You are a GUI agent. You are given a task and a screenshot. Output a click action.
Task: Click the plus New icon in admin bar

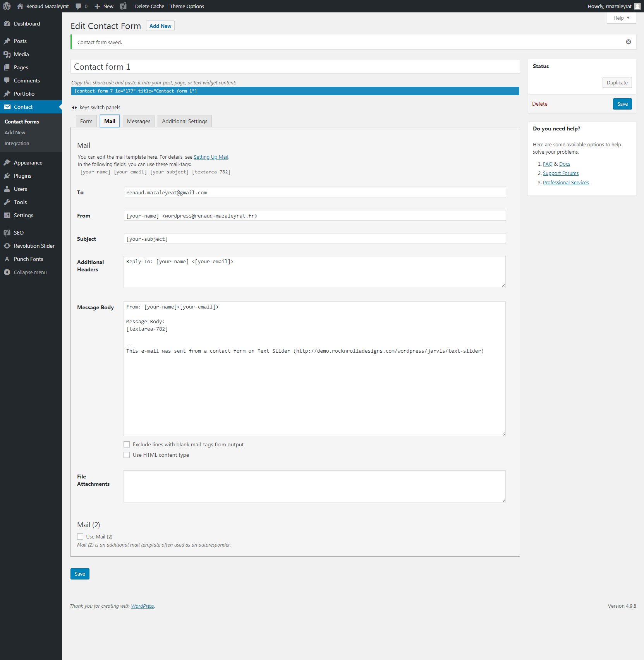point(97,6)
